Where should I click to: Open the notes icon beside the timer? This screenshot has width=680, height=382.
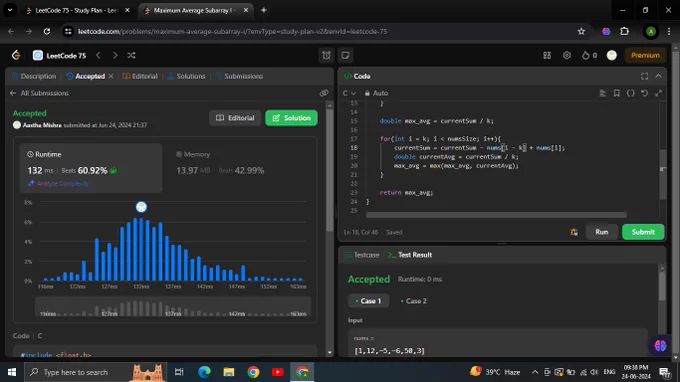[345, 56]
